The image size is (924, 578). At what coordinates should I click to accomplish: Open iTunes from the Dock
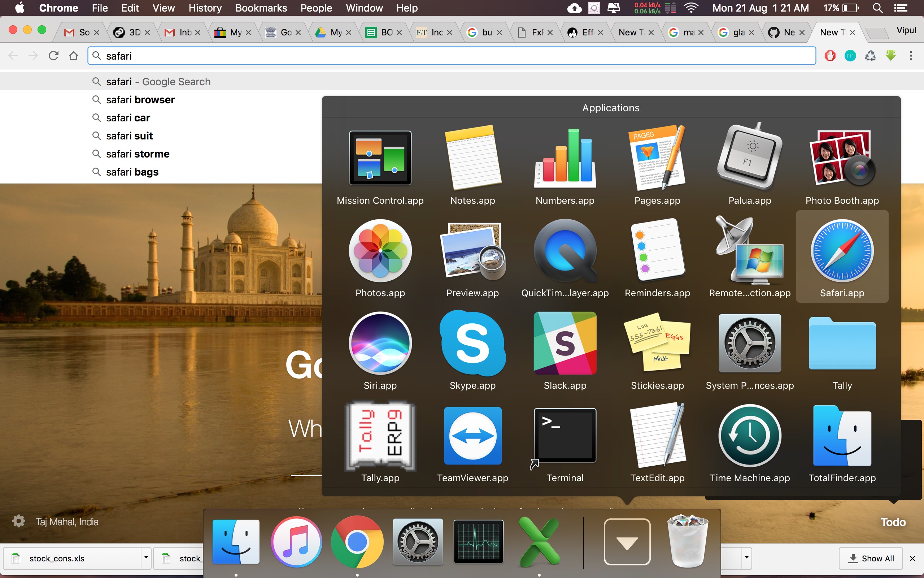coord(297,542)
